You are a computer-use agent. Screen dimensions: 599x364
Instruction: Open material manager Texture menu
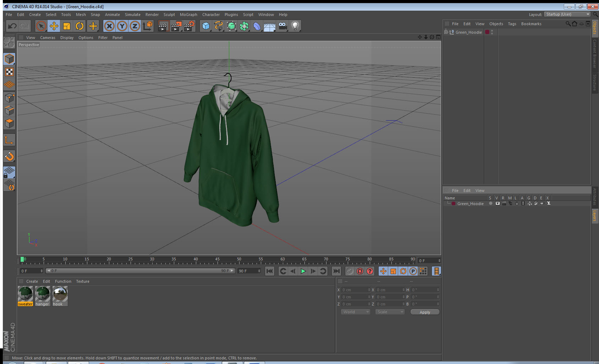83,281
